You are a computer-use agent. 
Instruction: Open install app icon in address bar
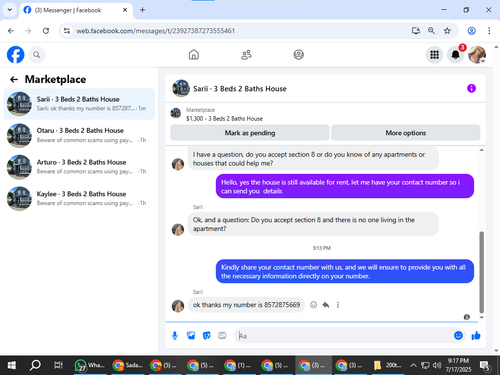click(x=415, y=31)
